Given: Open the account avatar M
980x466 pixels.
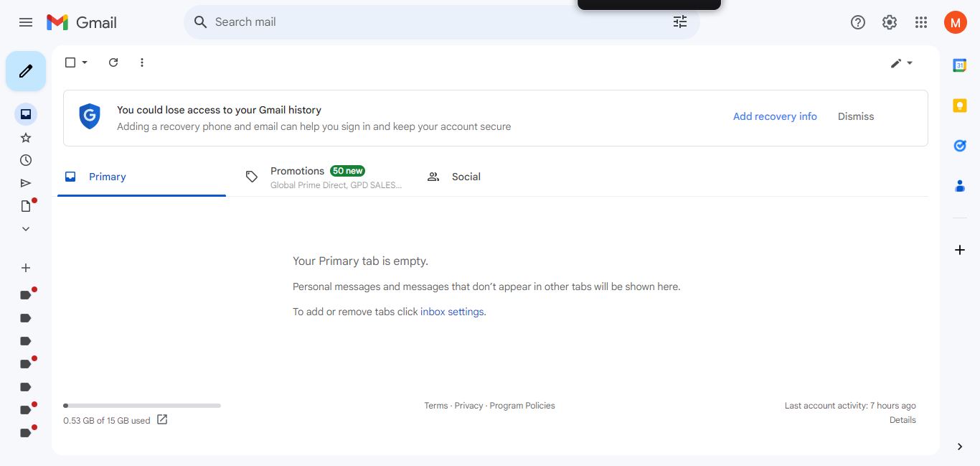Looking at the screenshot, I should 956,22.
